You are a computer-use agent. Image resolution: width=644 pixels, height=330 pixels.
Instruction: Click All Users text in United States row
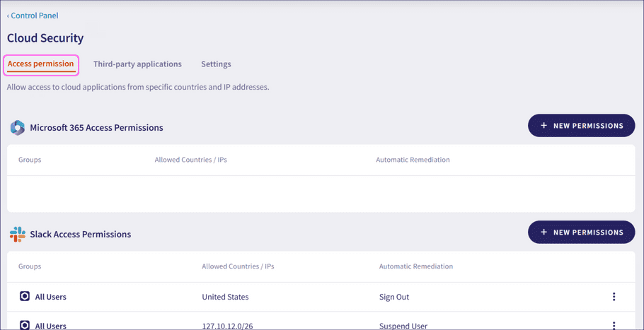[50, 297]
